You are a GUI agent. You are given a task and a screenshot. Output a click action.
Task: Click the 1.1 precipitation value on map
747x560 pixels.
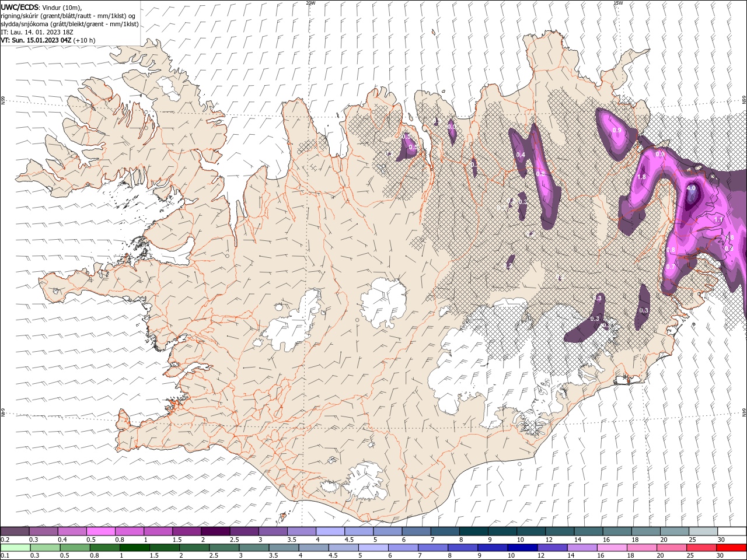[x=718, y=219]
